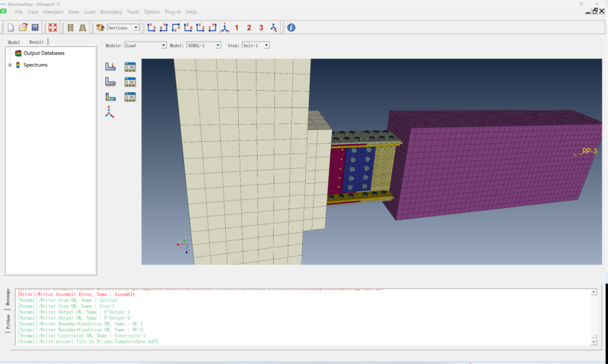Create a new project file
The image size is (608, 364).
[10, 26]
